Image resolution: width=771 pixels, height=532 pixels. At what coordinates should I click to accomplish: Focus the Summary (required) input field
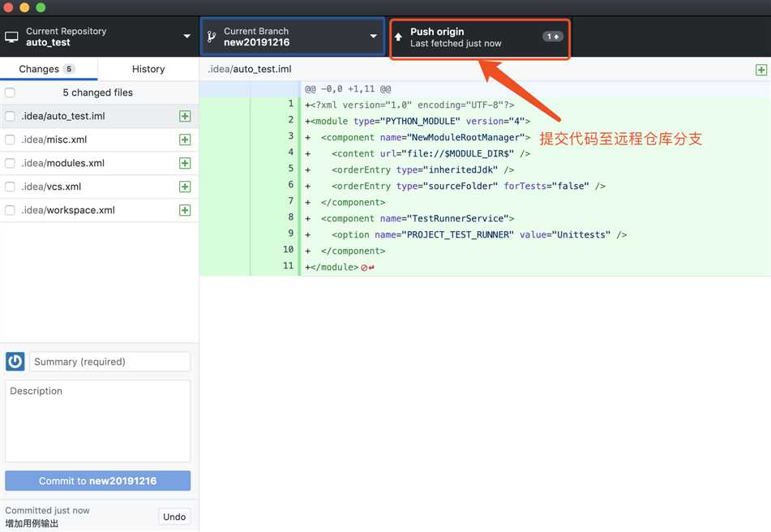tap(109, 362)
